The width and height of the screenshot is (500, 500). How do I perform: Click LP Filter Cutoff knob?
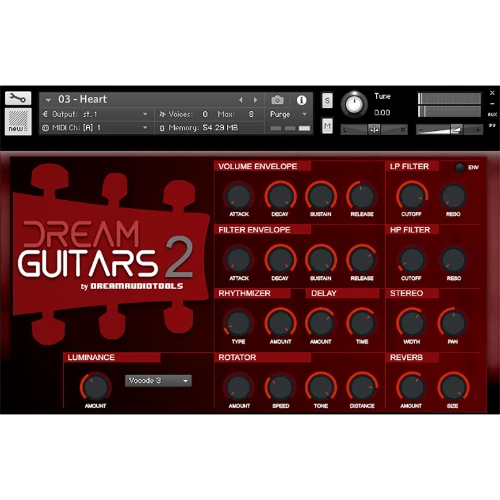(x=412, y=196)
